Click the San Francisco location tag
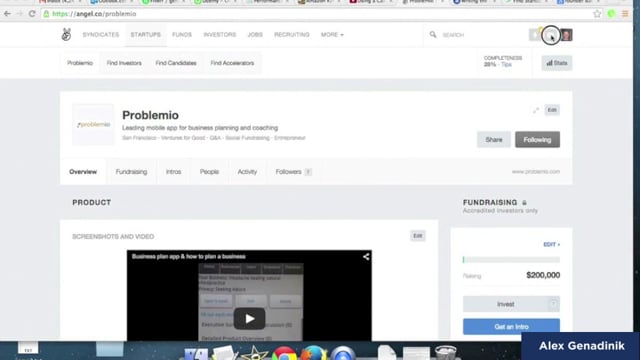640x360 pixels. (x=139, y=138)
